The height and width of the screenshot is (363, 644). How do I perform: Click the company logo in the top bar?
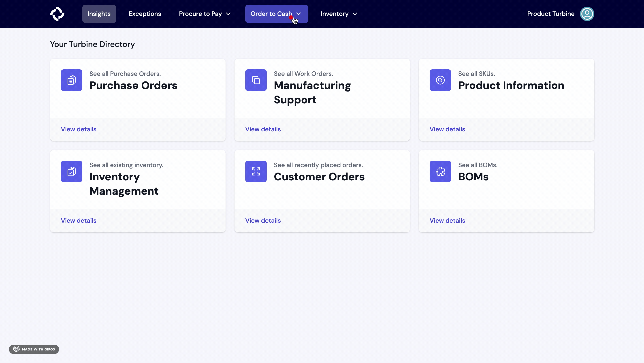(57, 14)
